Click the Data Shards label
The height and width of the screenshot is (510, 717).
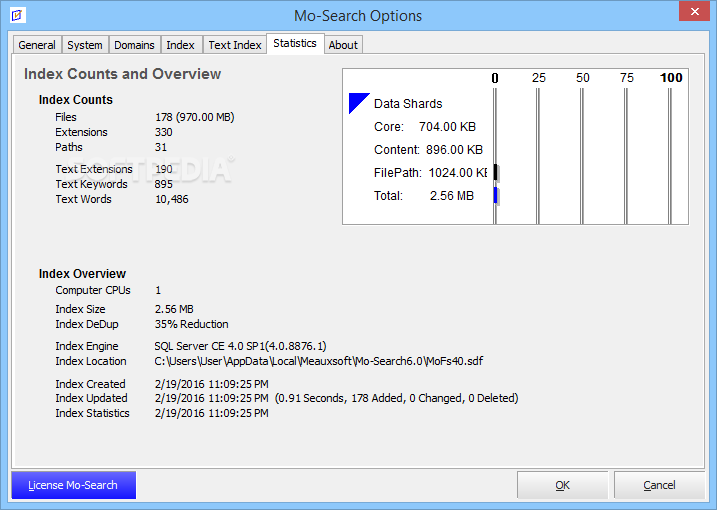click(408, 104)
